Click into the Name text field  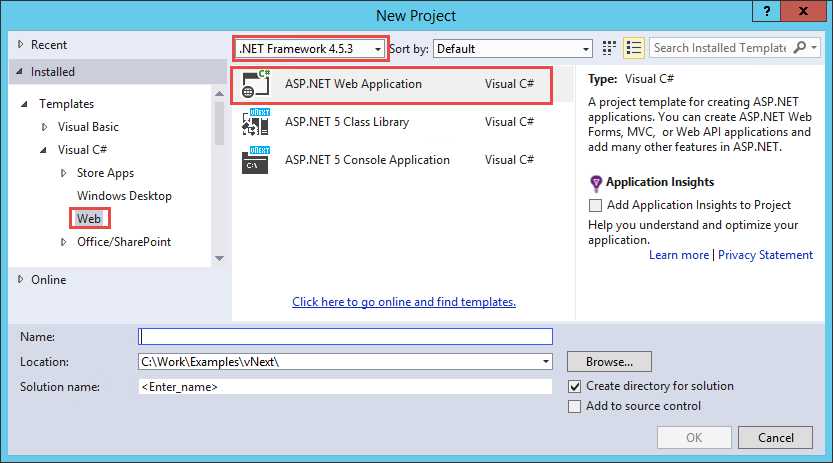(345, 337)
